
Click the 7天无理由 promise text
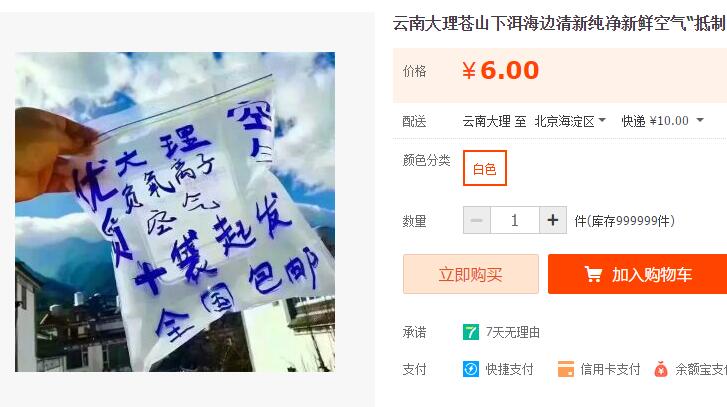click(512, 332)
